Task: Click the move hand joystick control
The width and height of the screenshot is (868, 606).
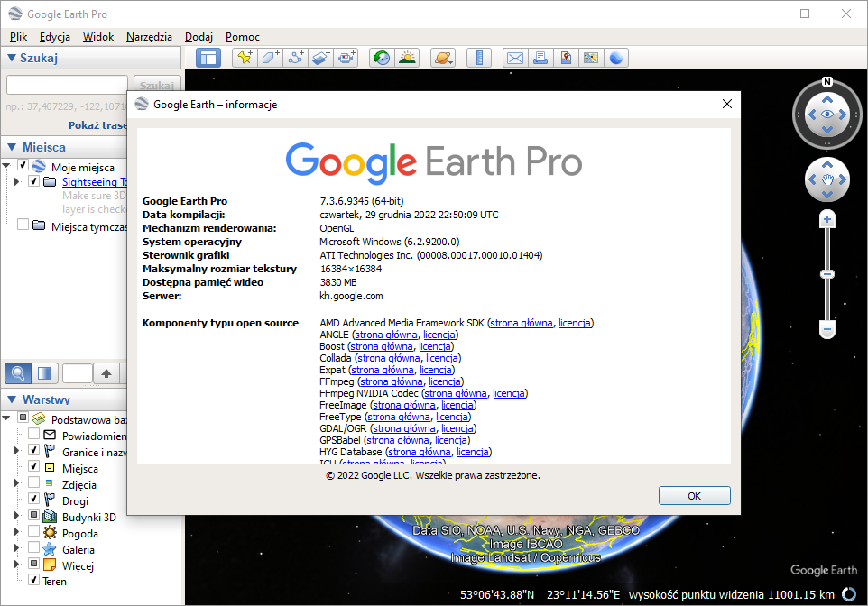Action: (827, 179)
